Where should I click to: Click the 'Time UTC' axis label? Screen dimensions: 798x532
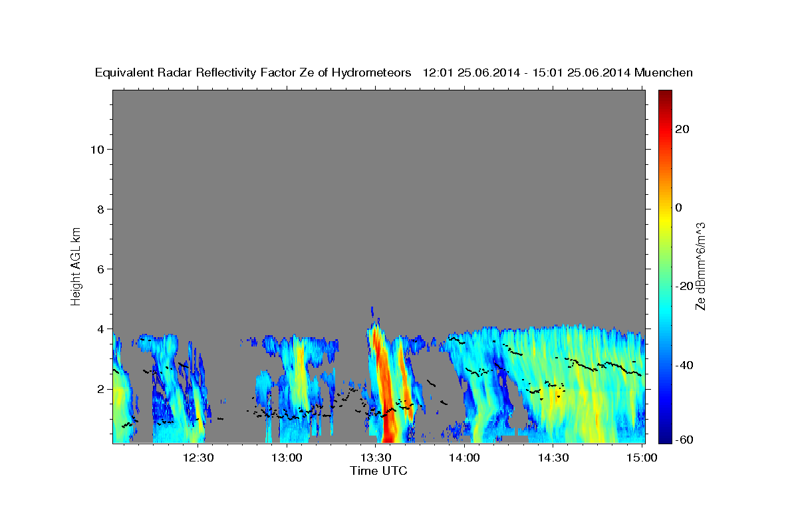click(378, 471)
